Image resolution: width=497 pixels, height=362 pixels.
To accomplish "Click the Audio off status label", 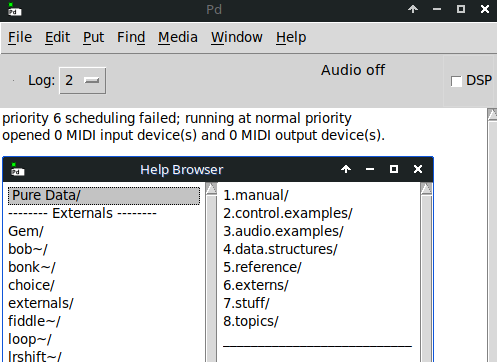I will click(353, 70).
